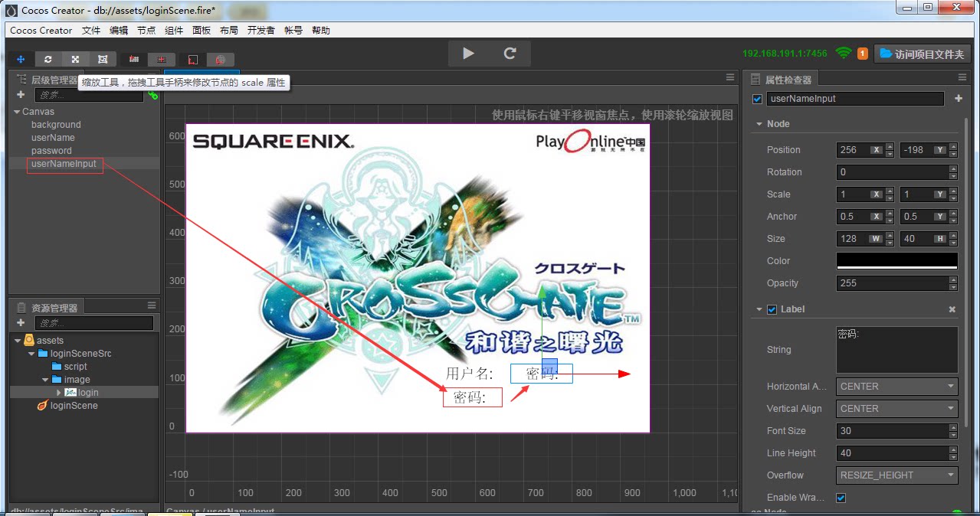Open the 组件 menu
The image size is (980, 516).
coord(174,31)
